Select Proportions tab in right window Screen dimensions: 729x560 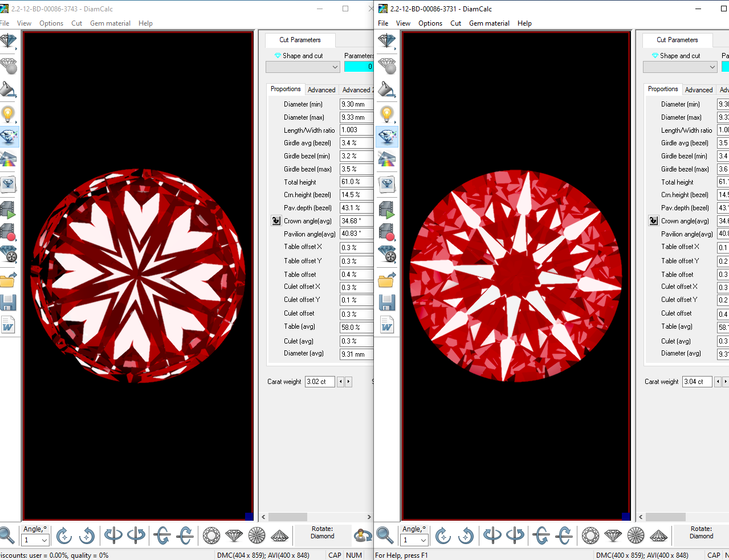click(x=663, y=89)
